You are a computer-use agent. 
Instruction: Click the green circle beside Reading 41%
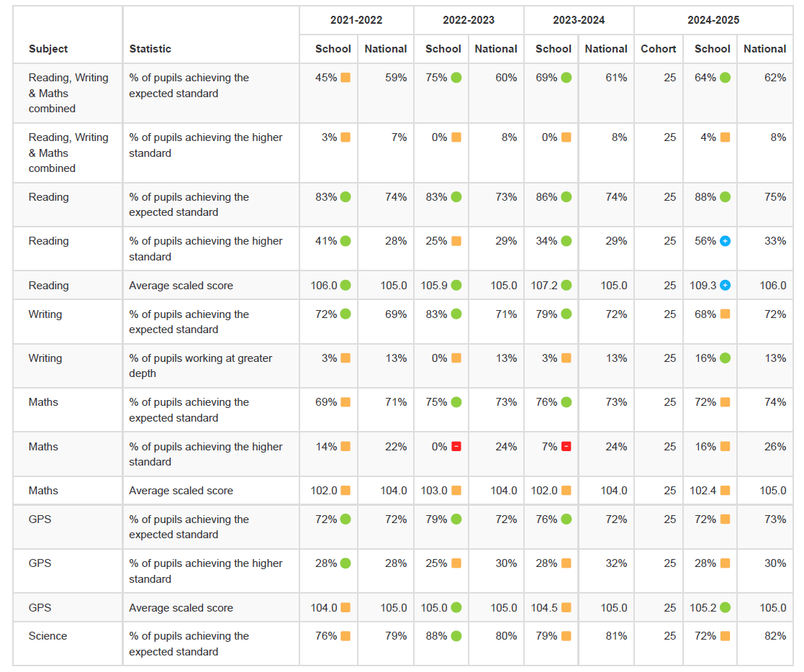click(345, 241)
